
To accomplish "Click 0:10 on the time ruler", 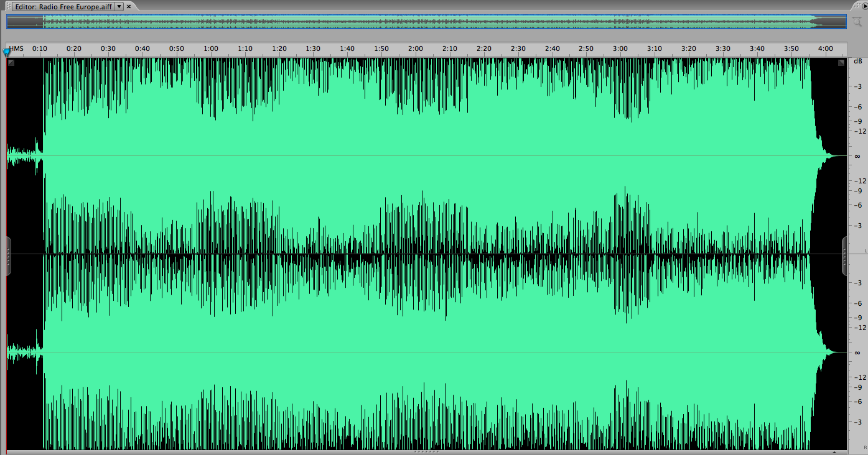I will click(x=40, y=48).
